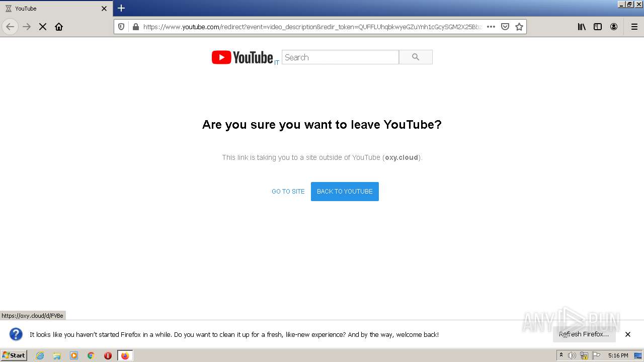Click the taskbar clock 5:16 PM
Image resolution: width=644 pixels, height=362 pixels.
click(618, 355)
